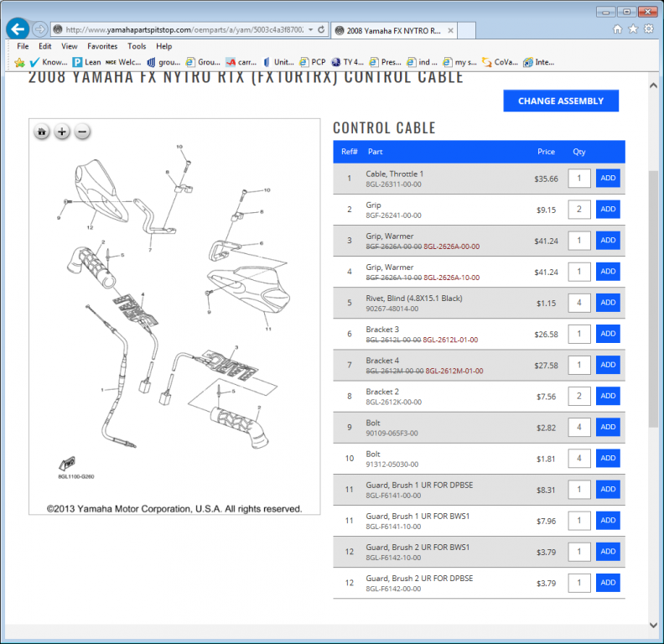Click quantity field for Bolt 90109-065F3-00
Screen dimensions: 664x644
point(578,427)
